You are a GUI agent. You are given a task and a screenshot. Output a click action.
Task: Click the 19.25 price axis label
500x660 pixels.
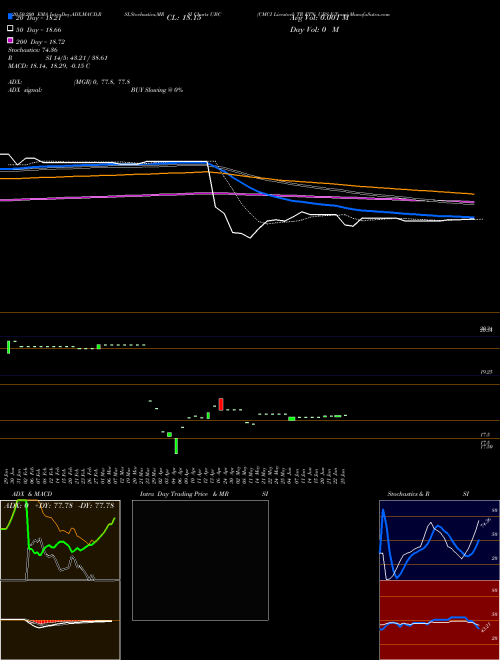486,373
